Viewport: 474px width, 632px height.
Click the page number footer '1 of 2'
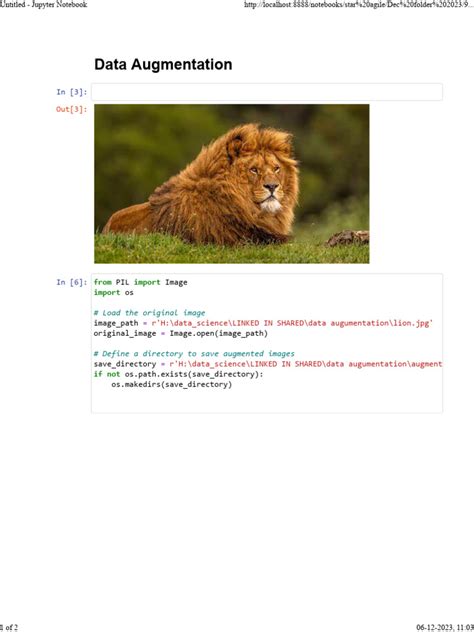9,627
